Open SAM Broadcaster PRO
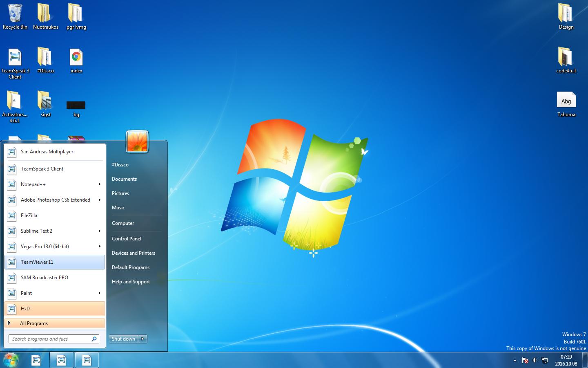The width and height of the screenshot is (588, 368). coord(55,278)
